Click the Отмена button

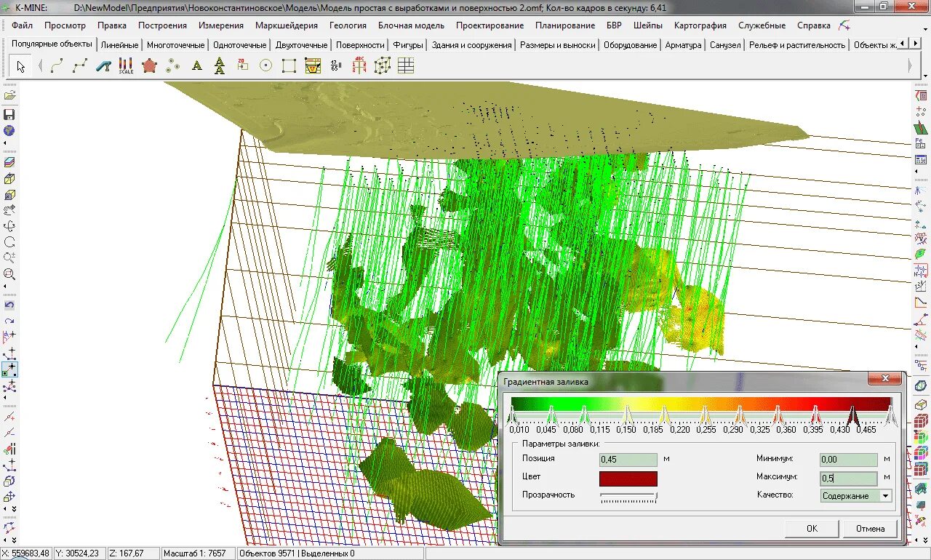pyautogui.click(x=870, y=529)
